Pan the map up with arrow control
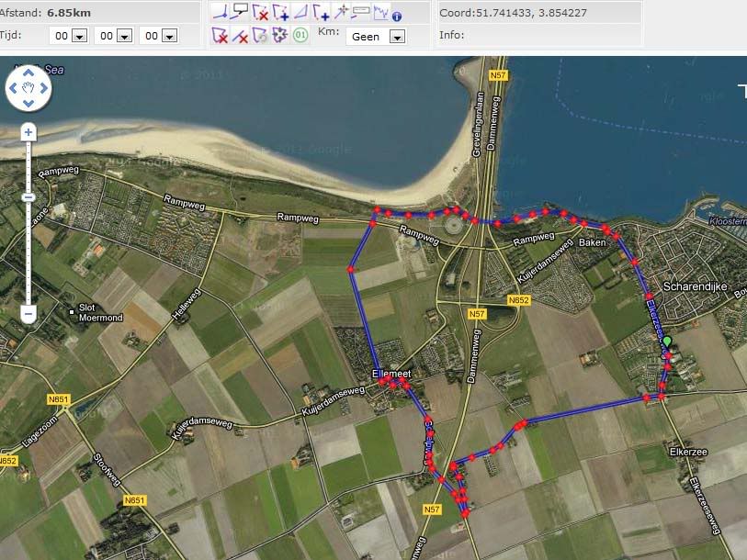This screenshot has width=747, height=560. [28, 72]
